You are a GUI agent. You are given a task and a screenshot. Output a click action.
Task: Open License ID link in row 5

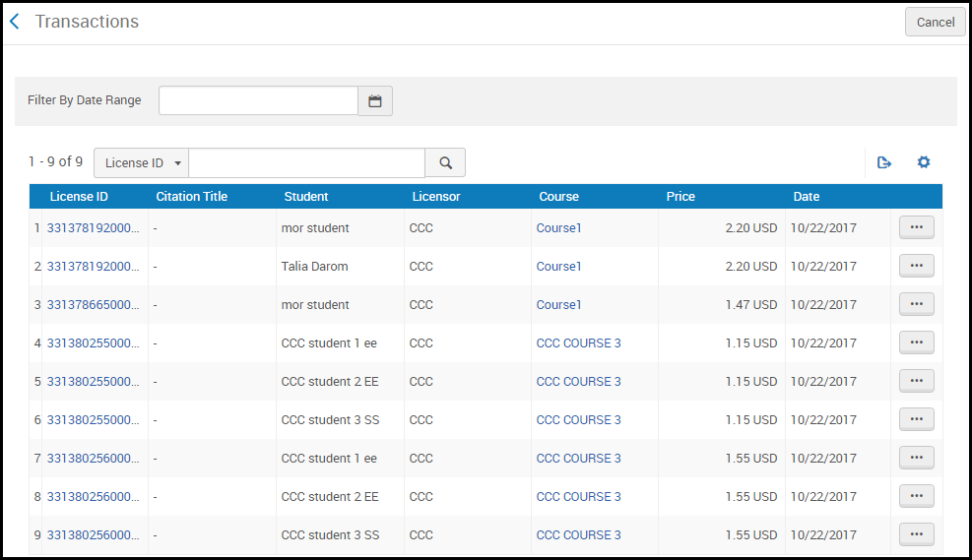pos(93,382)
